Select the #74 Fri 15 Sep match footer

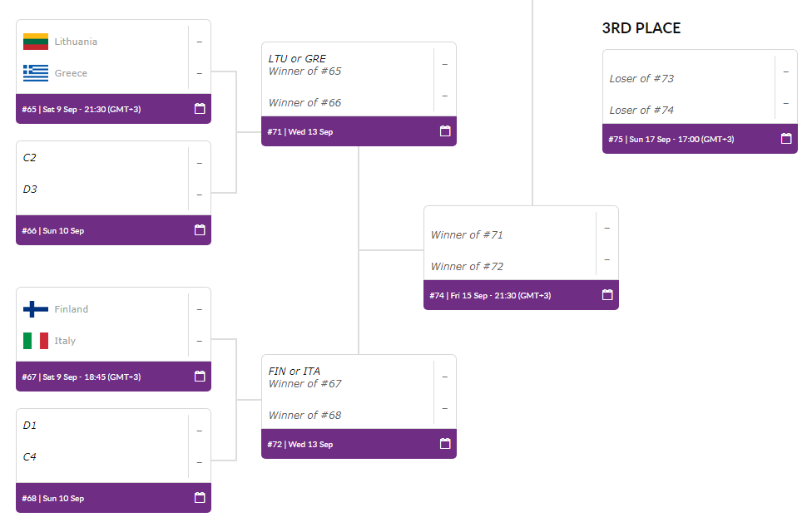[521, 295]
